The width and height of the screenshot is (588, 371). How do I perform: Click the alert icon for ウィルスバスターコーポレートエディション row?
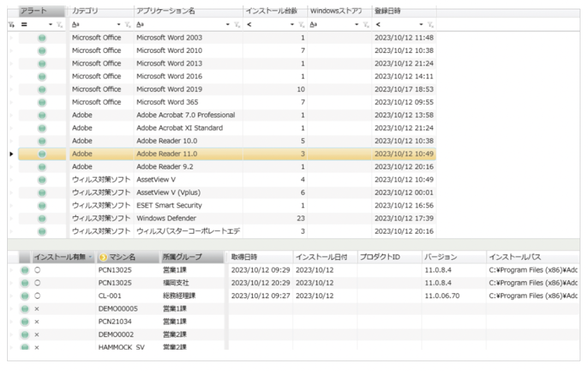[42, 231]
